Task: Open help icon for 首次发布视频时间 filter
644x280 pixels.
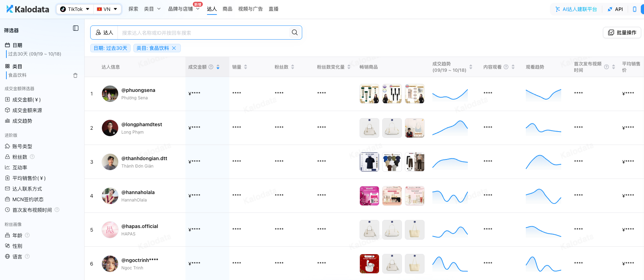Action: (57, 210)
